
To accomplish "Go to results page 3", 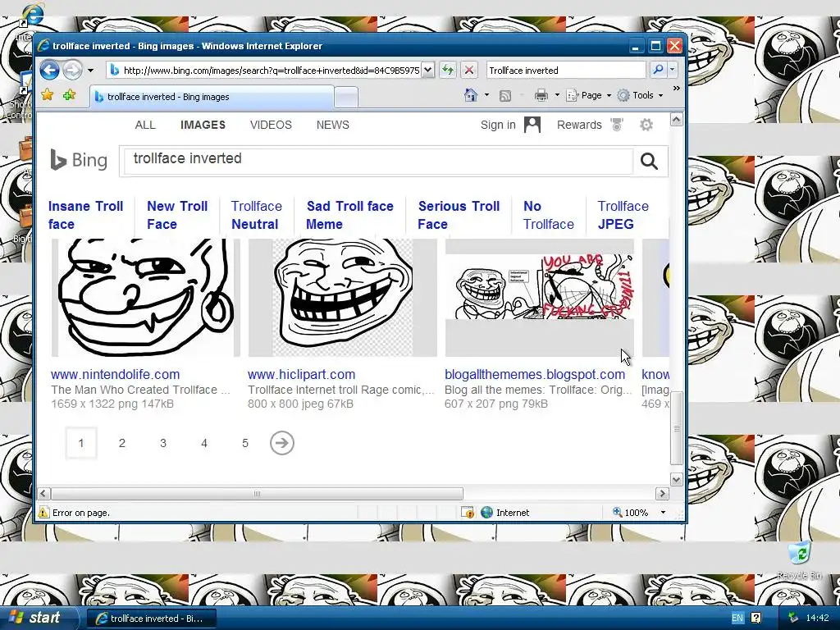I will click(x=163, y=443).
